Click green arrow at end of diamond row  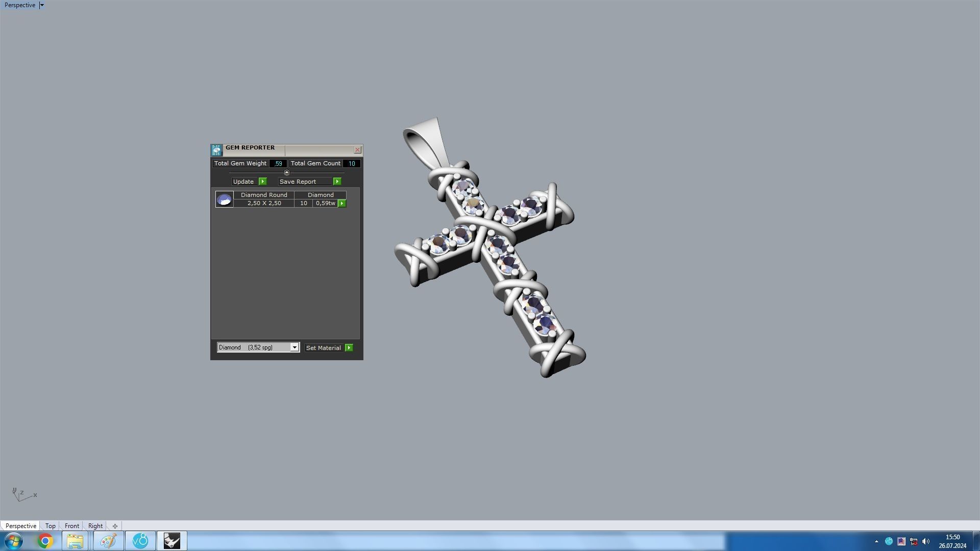[x=342, y=204]
